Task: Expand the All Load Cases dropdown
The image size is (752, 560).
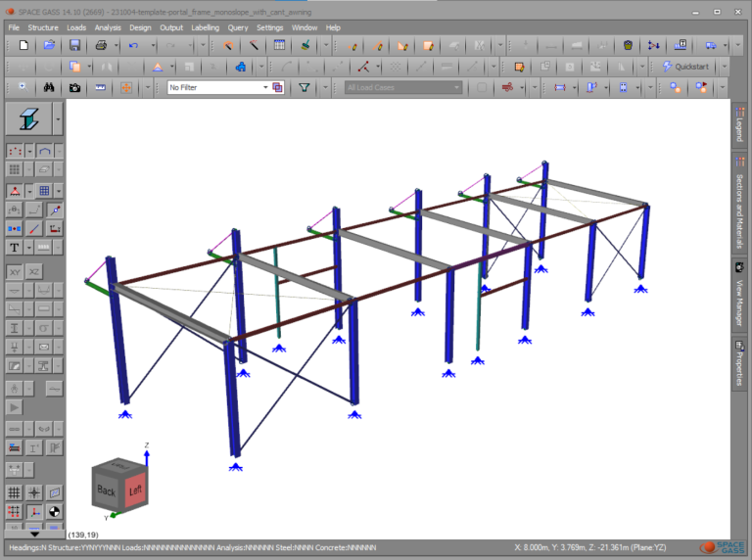Action: pos(455,87)
